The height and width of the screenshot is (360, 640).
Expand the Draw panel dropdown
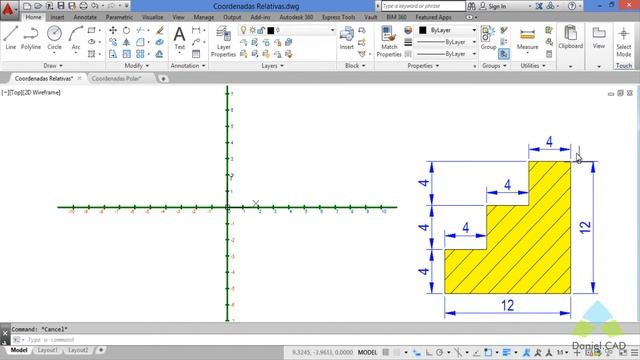click(x=53, y=66)
